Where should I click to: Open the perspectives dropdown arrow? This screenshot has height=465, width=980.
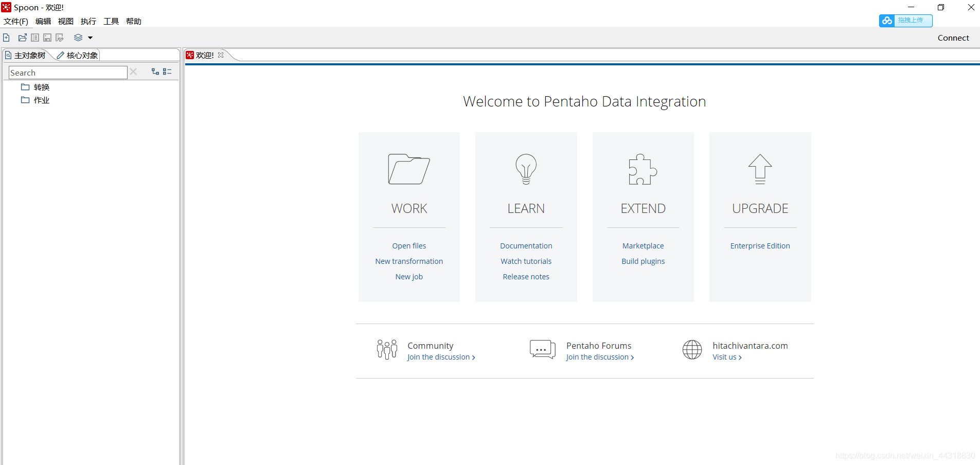coord(90,38)
